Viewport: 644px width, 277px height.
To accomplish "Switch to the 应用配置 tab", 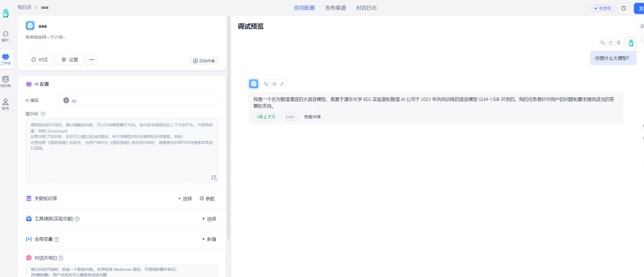I will [304, 8].
